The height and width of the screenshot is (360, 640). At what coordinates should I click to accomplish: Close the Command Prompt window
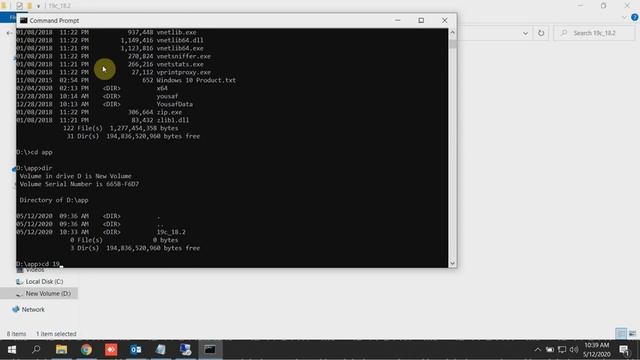[444, 20]
